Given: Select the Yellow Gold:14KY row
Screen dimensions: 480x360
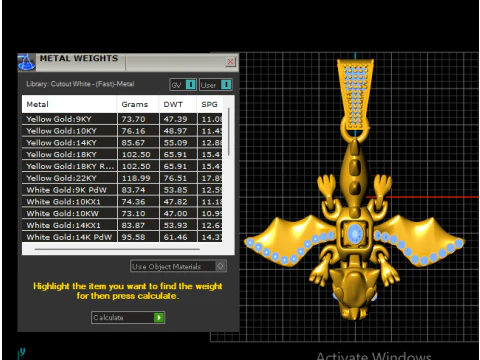Looking at the screenshot, I should coord(122,143).
